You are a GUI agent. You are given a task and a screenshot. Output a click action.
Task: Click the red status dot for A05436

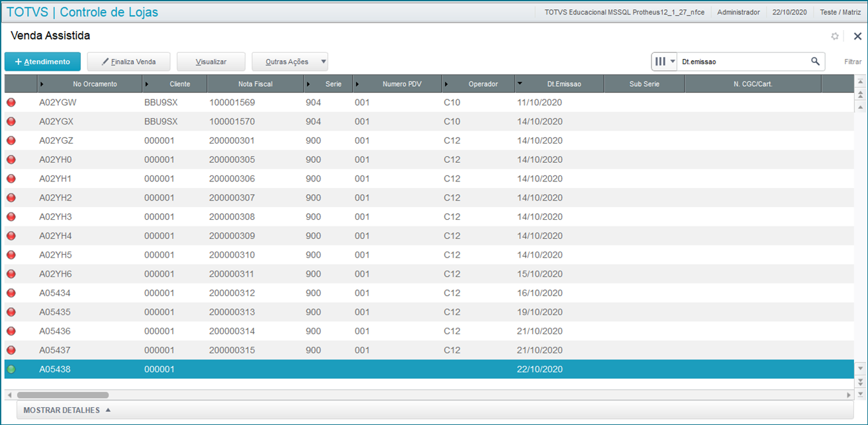point(11,331)
